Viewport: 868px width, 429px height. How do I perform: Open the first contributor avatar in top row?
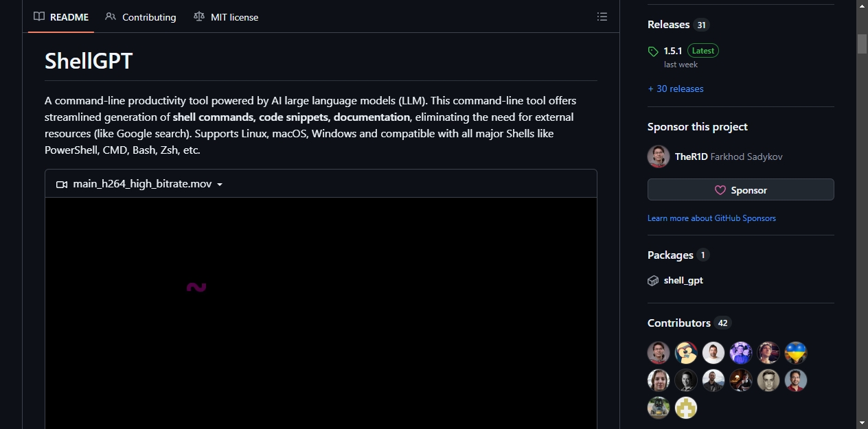659,353
